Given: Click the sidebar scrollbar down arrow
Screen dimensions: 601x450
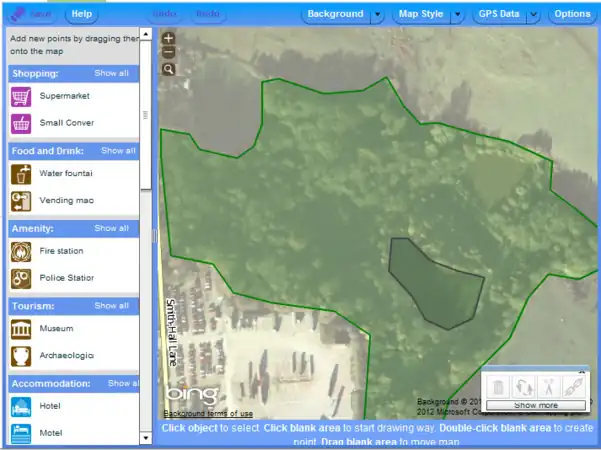Looking at the screenshot, I should 146,439.
